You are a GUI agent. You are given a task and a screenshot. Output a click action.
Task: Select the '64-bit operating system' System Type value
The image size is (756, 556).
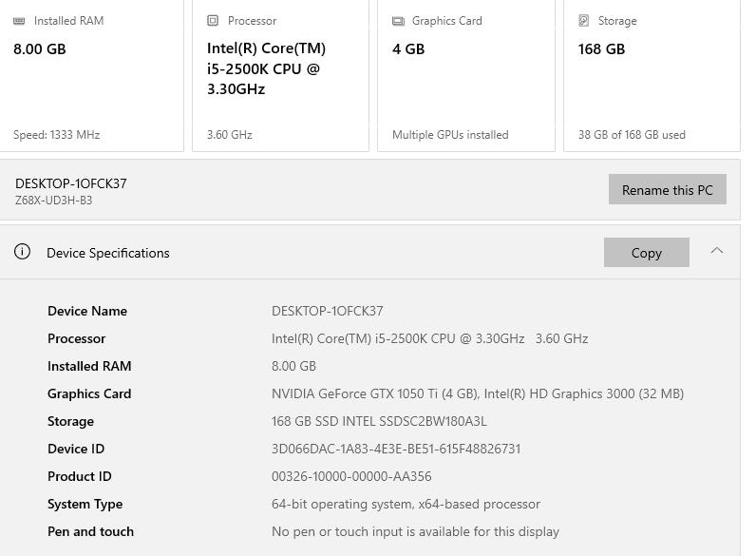(x=406, y=504)
